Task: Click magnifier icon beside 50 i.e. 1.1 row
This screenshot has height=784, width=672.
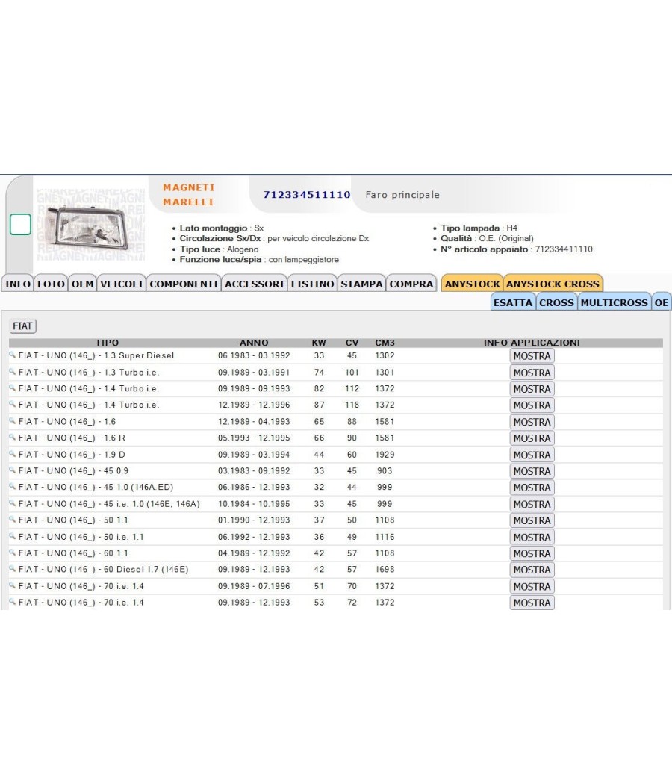Action: (13, 537)
